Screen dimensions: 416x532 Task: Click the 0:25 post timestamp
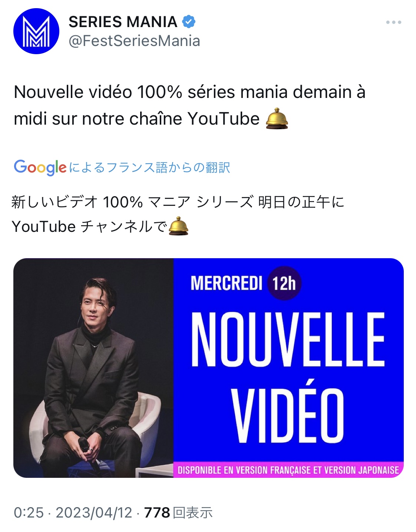tap(29, 513)
